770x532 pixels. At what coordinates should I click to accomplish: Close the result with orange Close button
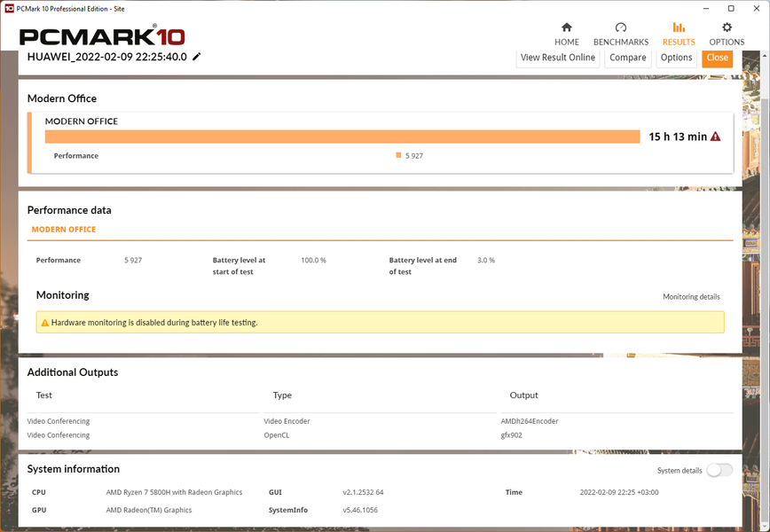pos(717,58)
